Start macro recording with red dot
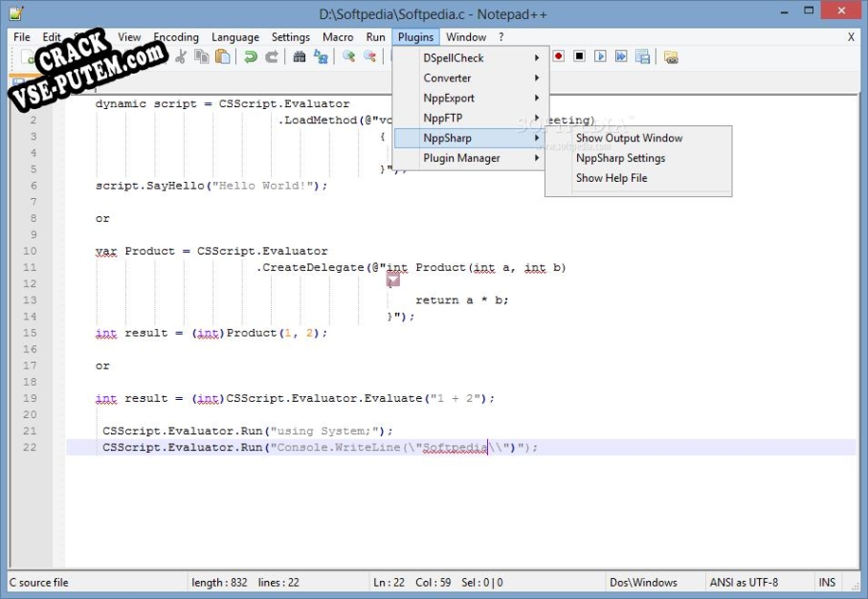Viewport: 868px width, 599px height. [559, 56]
